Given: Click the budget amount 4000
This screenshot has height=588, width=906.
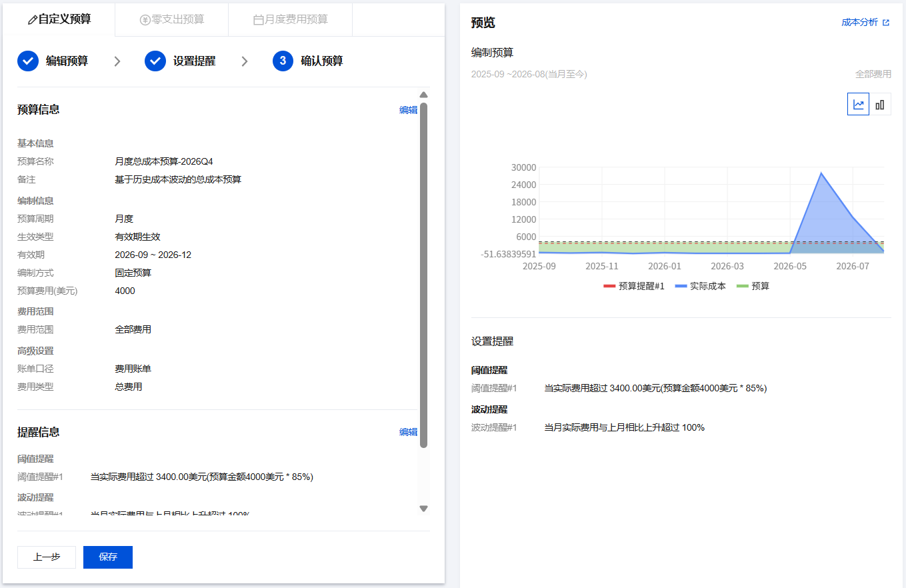Looking at the screenshot, I should pos(125,291).
